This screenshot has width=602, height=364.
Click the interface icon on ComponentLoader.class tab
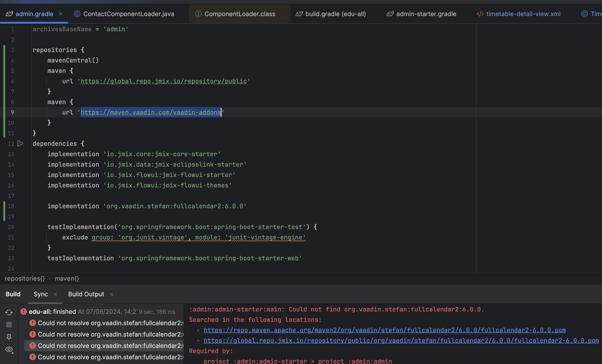(x=198, y=14)
